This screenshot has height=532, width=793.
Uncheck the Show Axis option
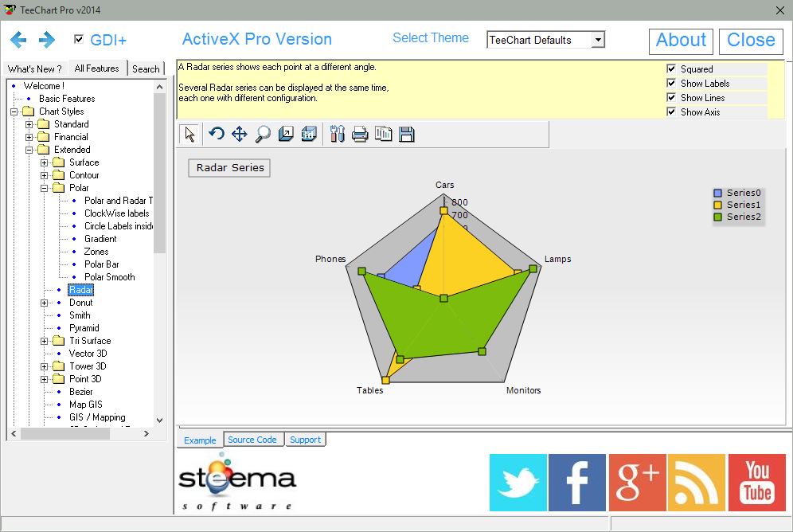click(x=671, y=111)
